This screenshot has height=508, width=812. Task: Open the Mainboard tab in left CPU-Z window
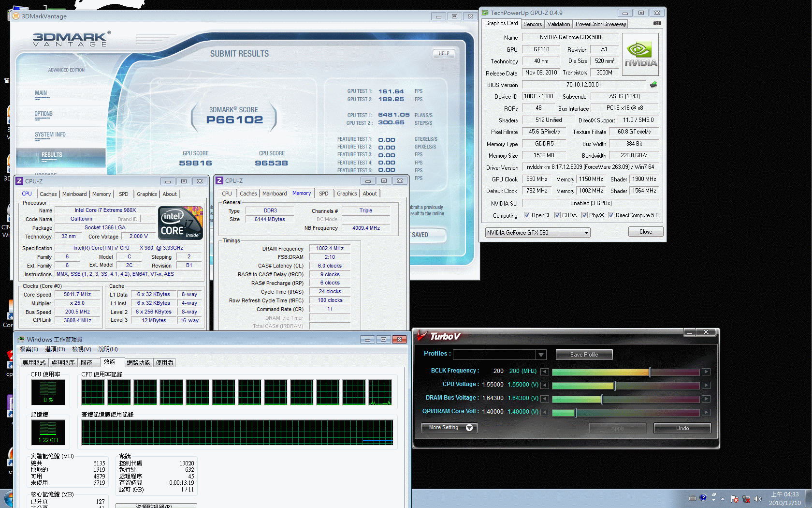tap(74, 194)
